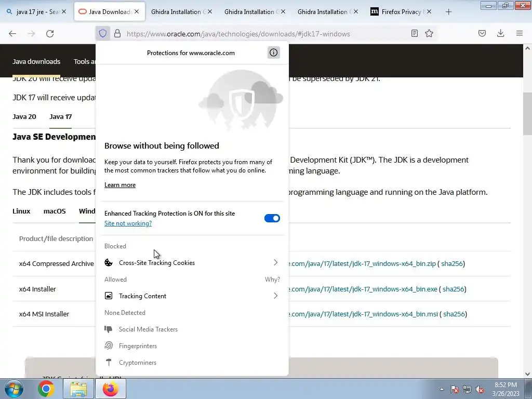Click the URL address field

coord(264,34)
